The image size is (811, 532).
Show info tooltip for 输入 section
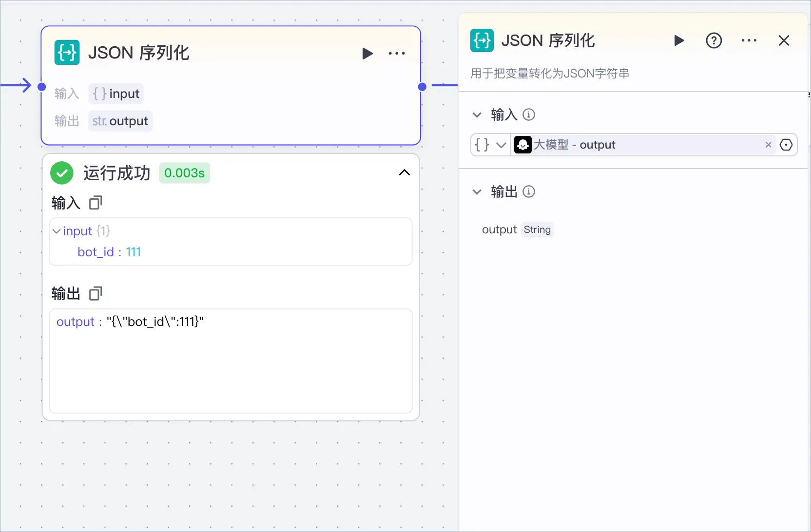coord(529,114)
